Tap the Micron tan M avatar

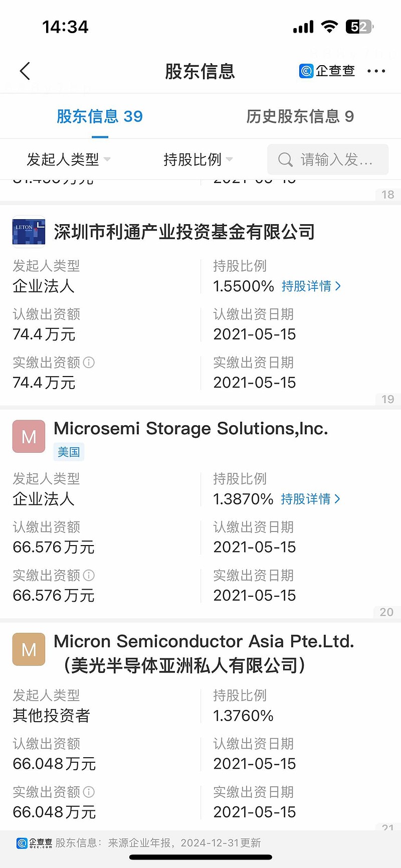pyautogui.click(x=29, y=649)
